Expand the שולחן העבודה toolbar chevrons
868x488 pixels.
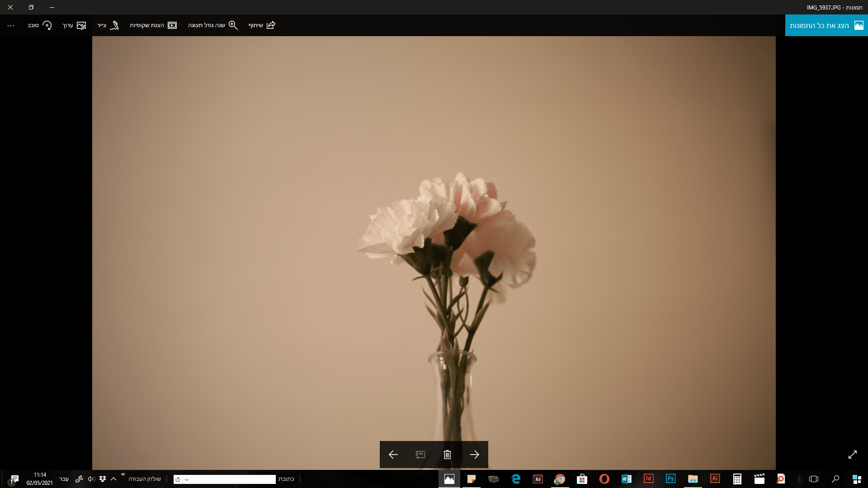(123, 474)
